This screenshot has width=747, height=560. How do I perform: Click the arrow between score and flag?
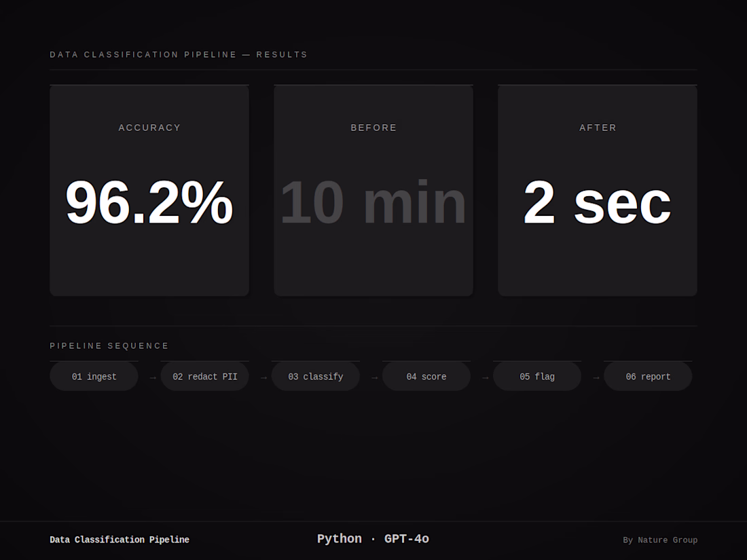pyautogui.click(x=485, y=377)
